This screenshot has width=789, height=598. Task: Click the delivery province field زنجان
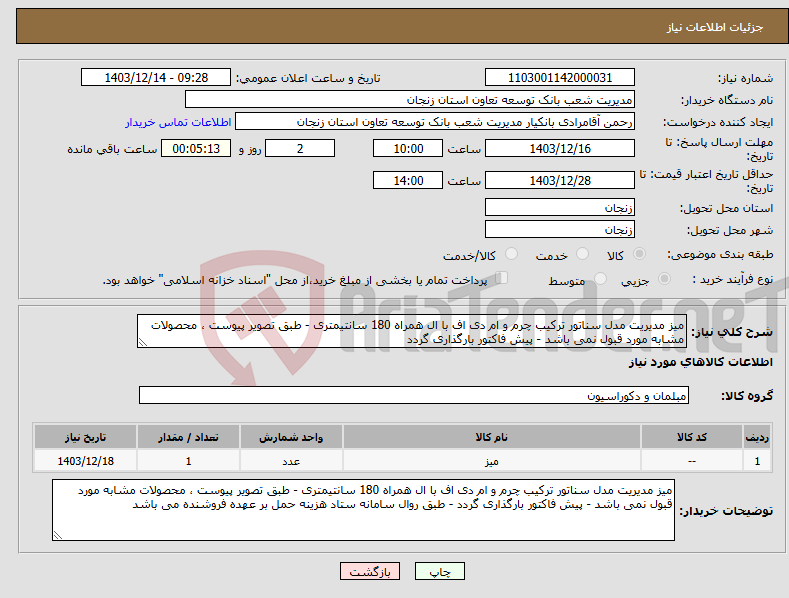(x=560, y=207)
